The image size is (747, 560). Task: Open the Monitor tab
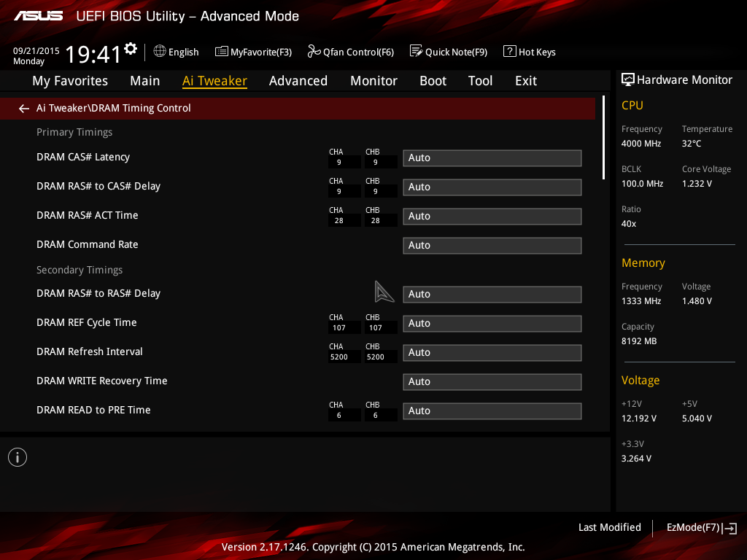coord(373,81)
